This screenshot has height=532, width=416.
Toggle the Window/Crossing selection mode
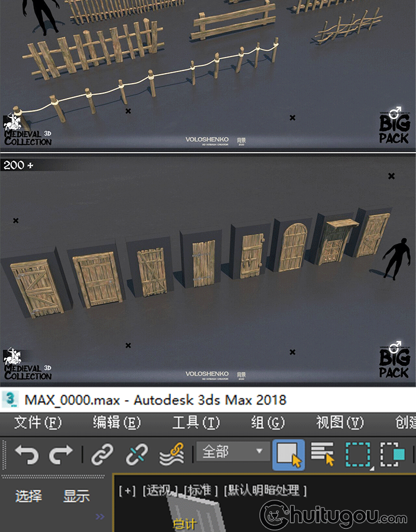[x=393, y=455]
